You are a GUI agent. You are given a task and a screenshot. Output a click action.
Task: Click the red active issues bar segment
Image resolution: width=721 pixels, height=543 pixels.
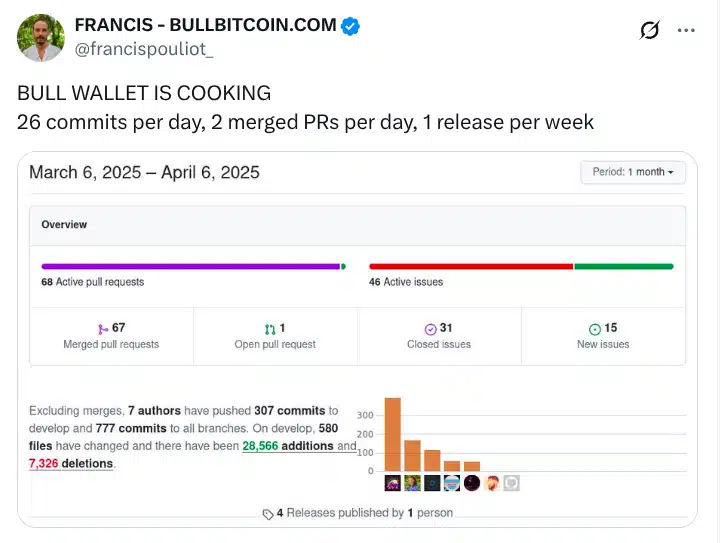click(x=471, y=266)
